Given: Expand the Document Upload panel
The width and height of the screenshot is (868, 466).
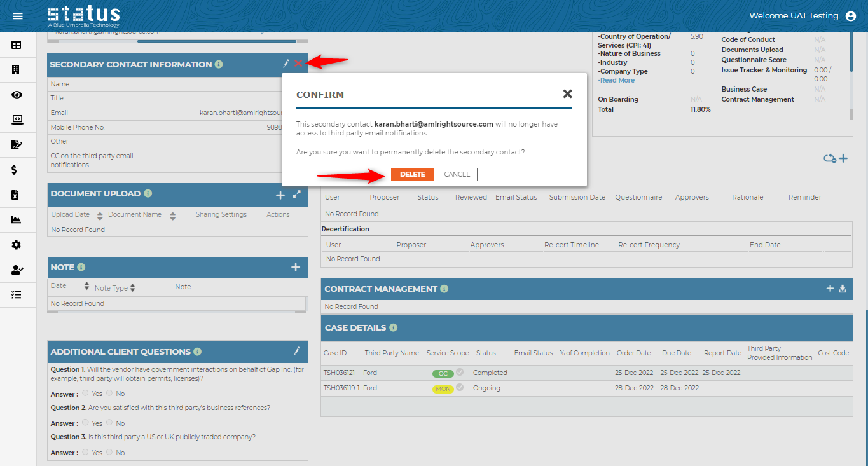Looking at the screenshot, I should (296, 195).
